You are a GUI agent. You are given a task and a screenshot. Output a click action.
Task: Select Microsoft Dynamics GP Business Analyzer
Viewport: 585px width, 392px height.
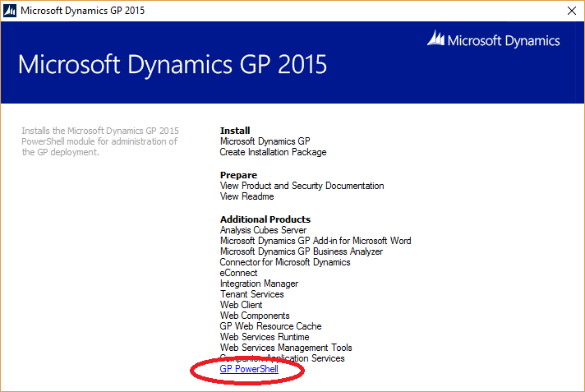coord(302,251)
